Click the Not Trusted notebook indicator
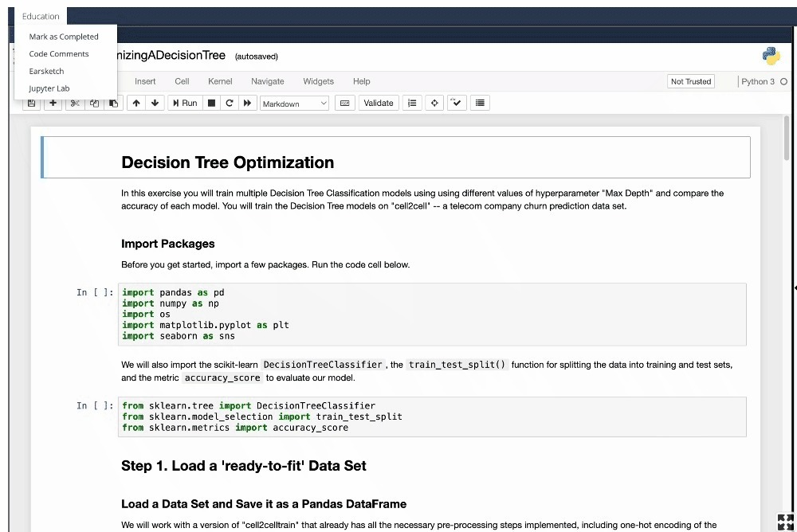This screenshot has height=532, width=797. (x=691, y=81)
